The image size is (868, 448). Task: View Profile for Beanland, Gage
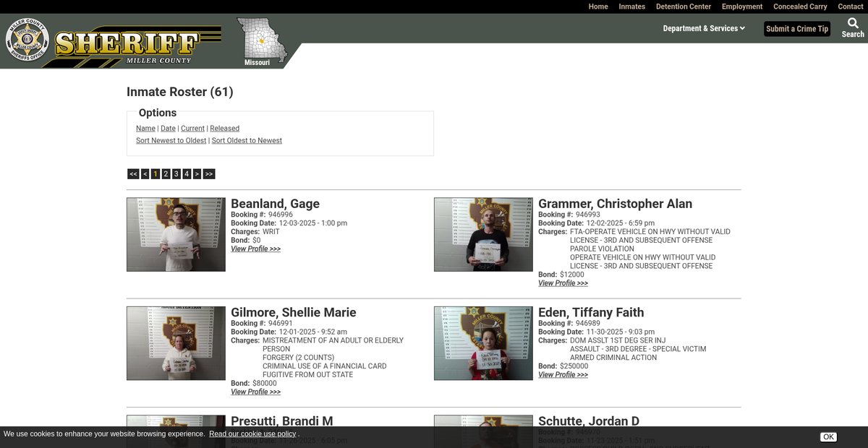point(255,249)
